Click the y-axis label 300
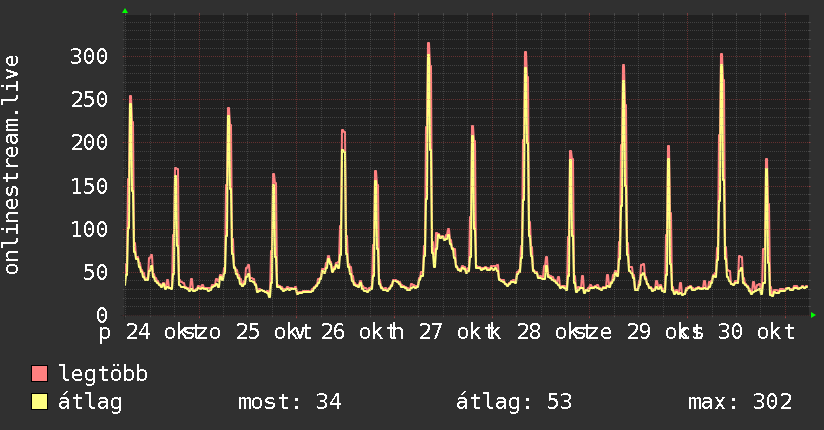Image resolution: width=824 pixels, height=430 pixels. pos(89,56)
